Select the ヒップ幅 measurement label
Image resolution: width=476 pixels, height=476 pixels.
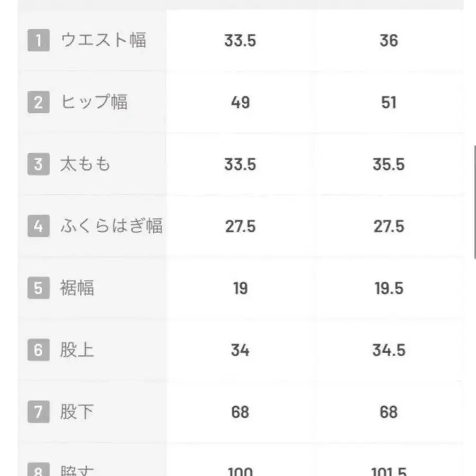(94, 102)
